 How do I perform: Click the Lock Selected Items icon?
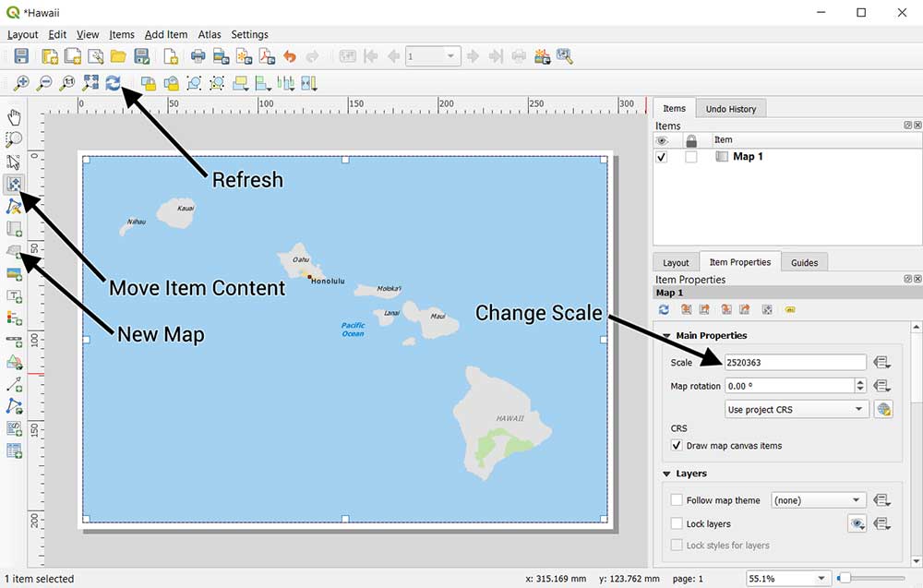(x=149, y=83)
